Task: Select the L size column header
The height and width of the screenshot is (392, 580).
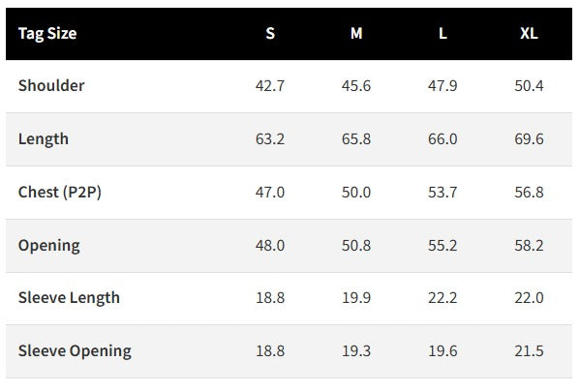Action: click(443, 34)
